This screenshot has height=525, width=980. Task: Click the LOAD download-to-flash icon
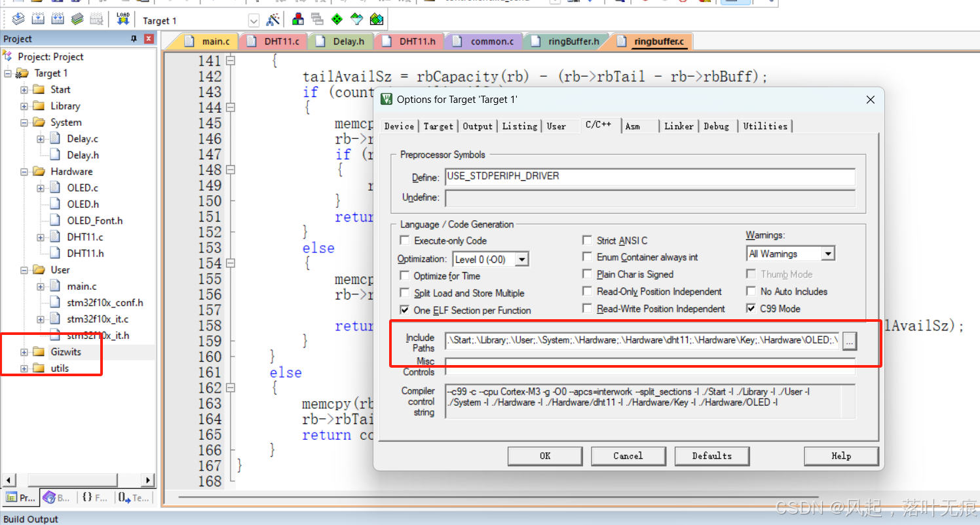point(122,20)
